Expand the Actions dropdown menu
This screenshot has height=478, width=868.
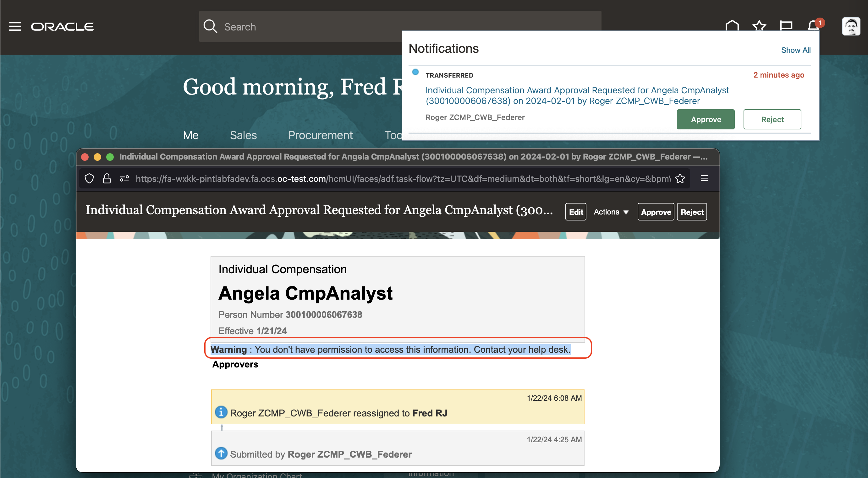pyautogui.click(x=611, y=212)
